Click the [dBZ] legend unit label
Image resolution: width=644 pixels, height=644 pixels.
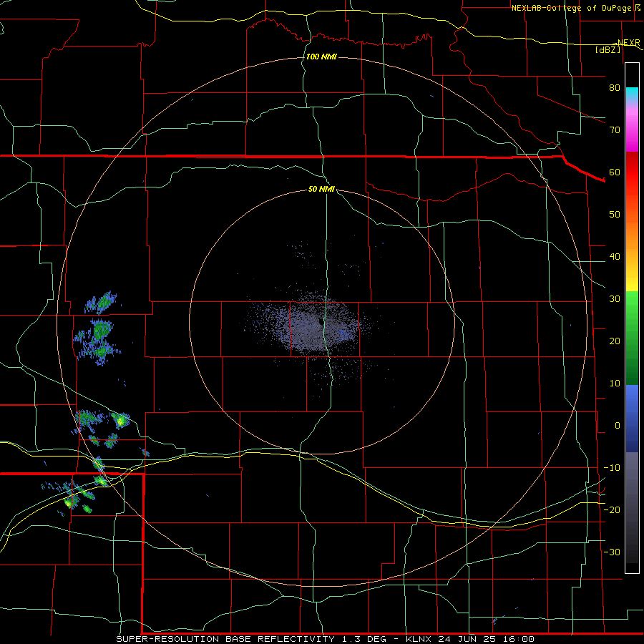[608, 49]
